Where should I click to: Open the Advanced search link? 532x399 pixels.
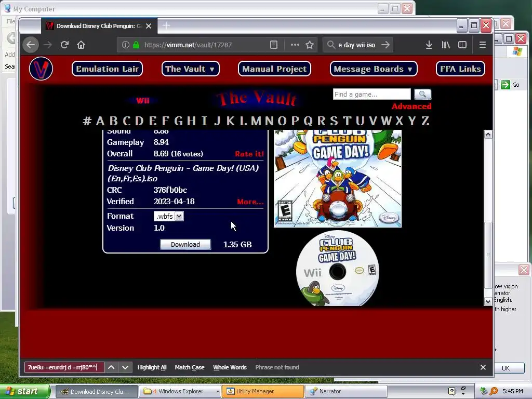click(x=411, y=106)
